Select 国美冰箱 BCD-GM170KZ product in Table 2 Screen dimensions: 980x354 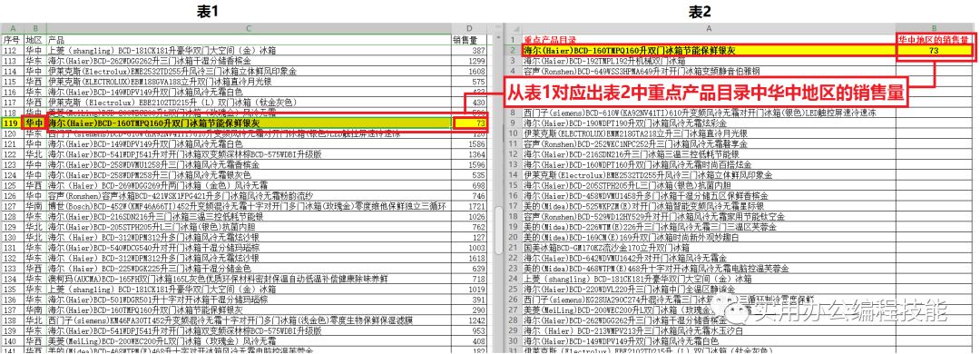click(708, 248)
